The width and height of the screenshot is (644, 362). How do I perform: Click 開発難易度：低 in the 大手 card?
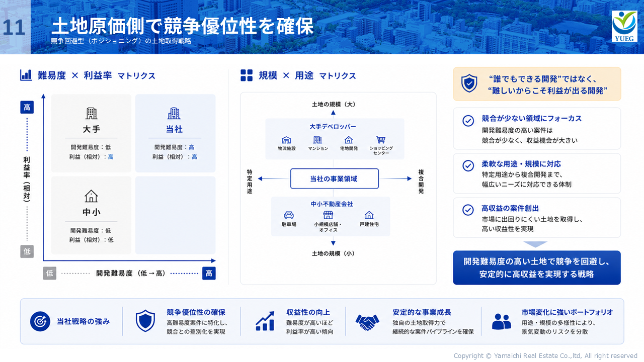(x=91, y=147)
